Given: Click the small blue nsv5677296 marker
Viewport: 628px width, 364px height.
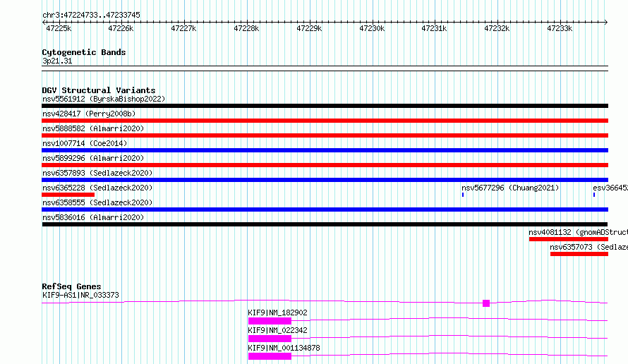Looking at the screenshot, I should pos(463,195).
